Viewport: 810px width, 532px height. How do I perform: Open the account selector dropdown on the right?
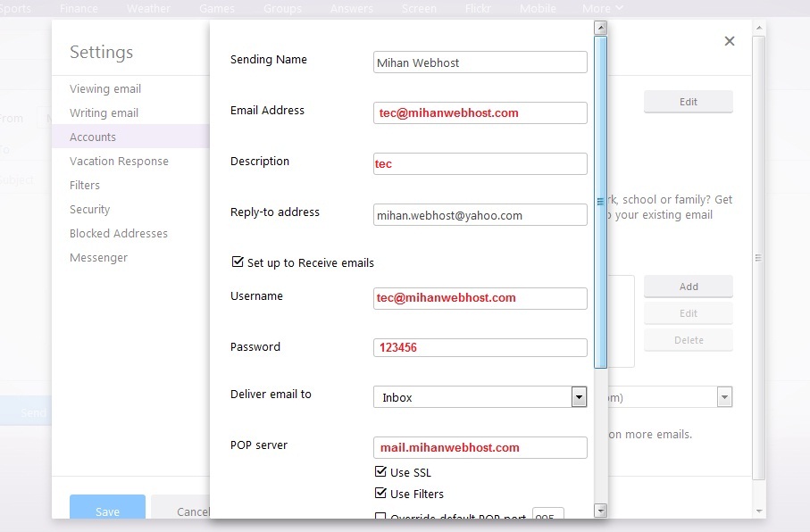pos(725,396)
